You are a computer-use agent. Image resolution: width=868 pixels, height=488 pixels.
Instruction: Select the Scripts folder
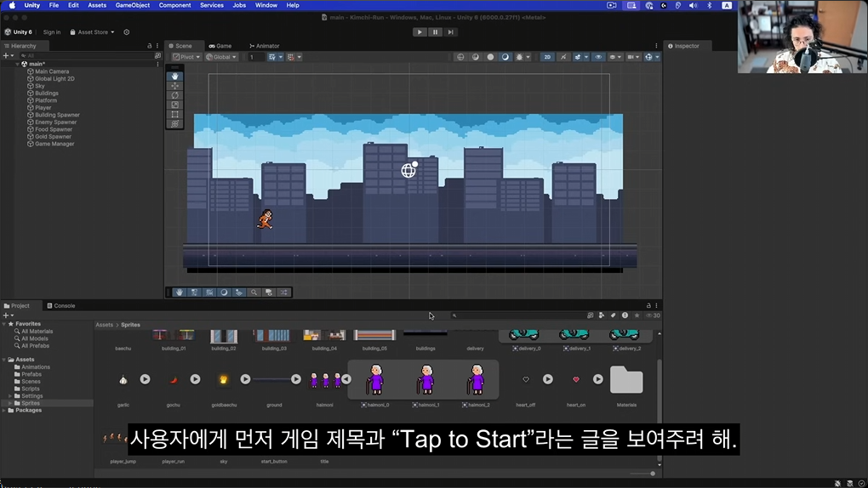click(30, 389)
